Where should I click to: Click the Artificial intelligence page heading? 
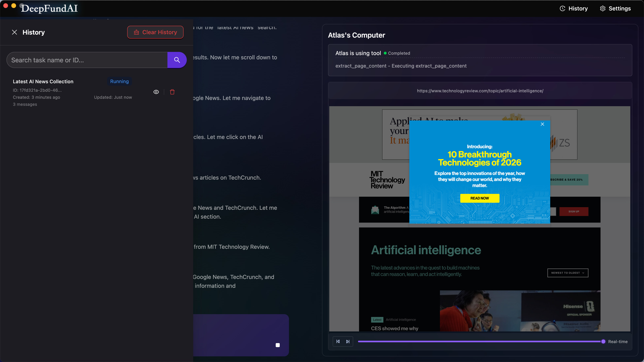click(x=426, y=250)
